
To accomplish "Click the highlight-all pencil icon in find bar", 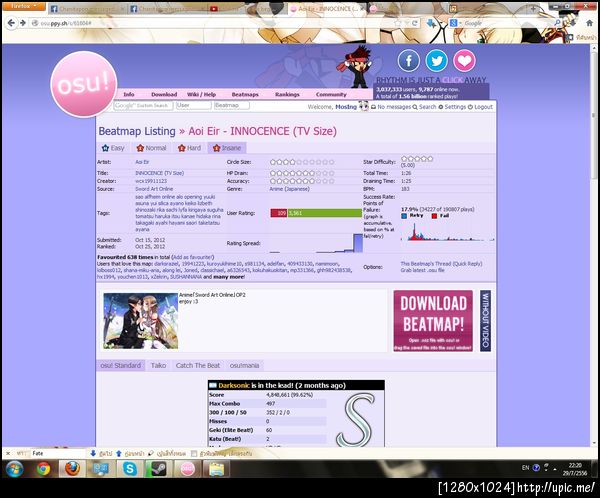I will point(151,453).
